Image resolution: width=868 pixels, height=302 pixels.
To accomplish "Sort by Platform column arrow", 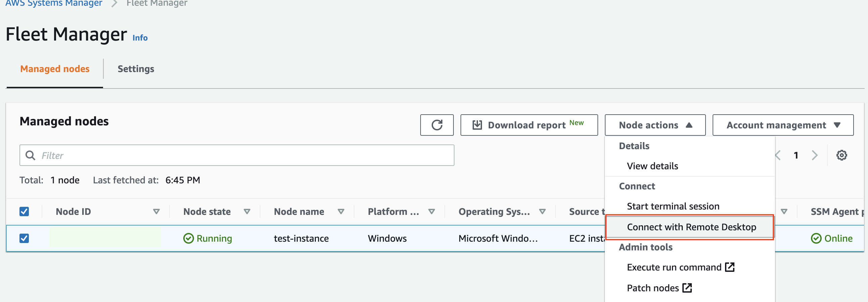I will tap(432, 212).
